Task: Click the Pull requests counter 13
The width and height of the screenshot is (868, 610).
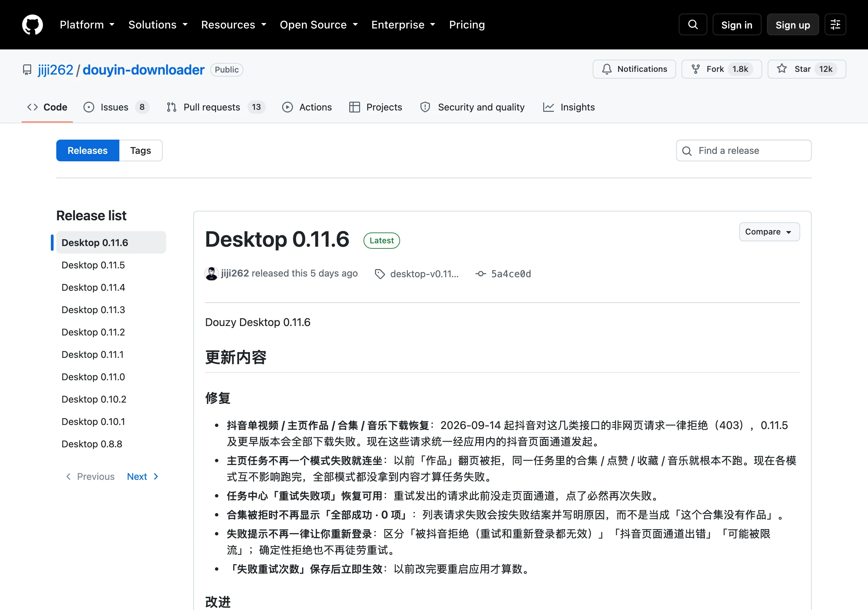Action: 256,107
